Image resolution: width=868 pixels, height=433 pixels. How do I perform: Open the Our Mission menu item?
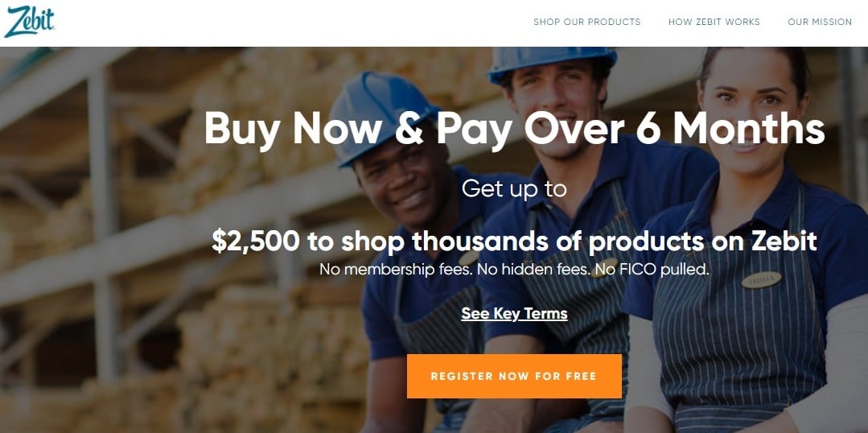pyautogui.click(x=820, y=23)
